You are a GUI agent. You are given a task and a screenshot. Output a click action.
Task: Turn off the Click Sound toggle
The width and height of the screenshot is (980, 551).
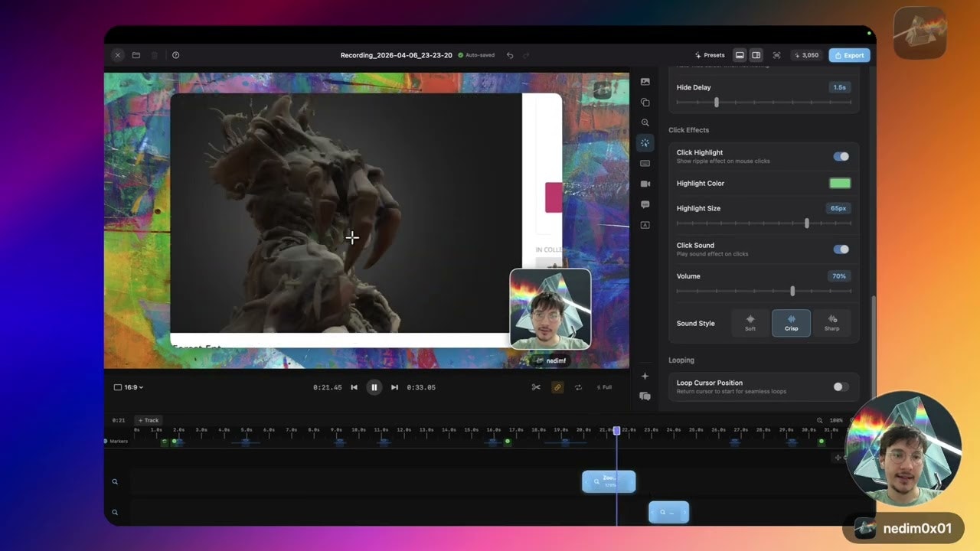841,249
